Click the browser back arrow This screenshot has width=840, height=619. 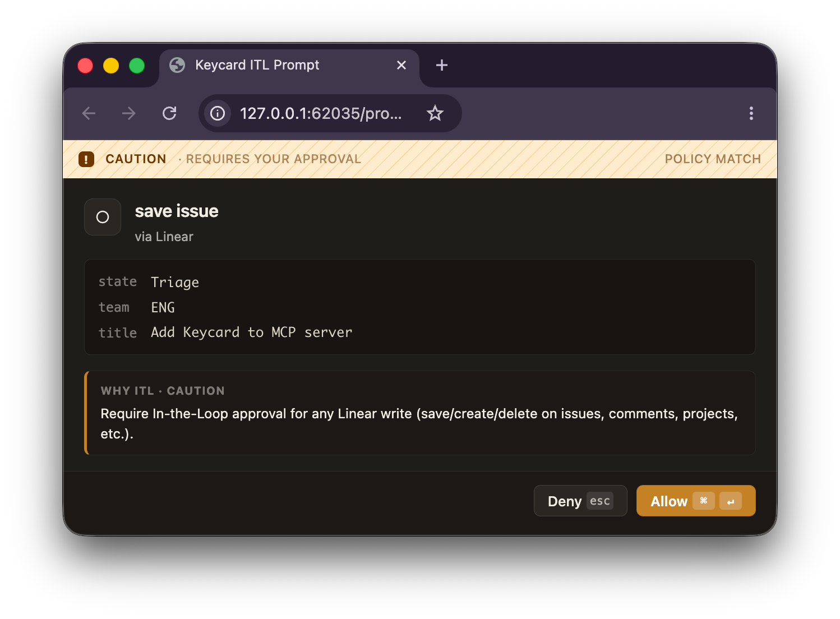[x=89, y=113]
